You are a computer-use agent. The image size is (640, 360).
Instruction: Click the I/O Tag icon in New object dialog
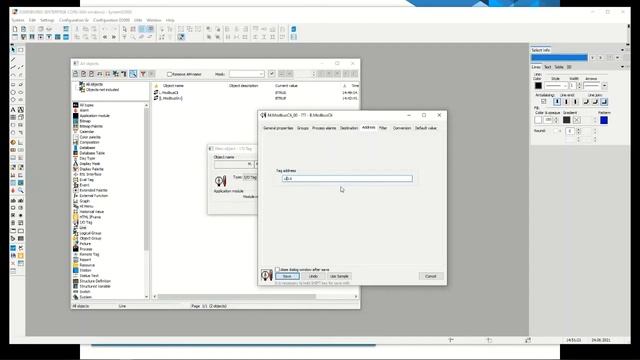[x=220, y=181]
